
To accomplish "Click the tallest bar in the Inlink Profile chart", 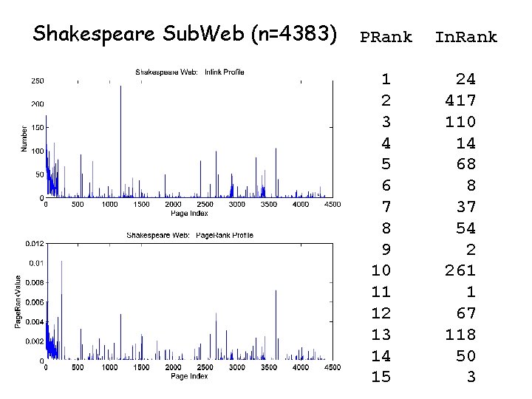I will 120,141.
